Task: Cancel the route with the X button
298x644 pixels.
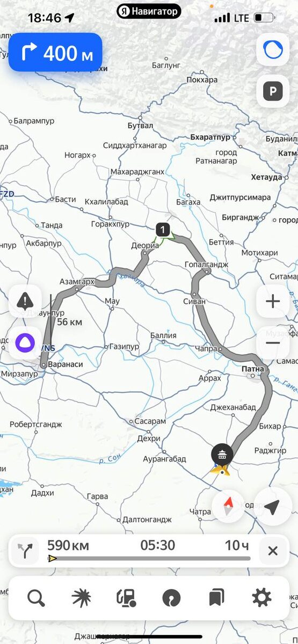Action: click(x=273, y=551)
